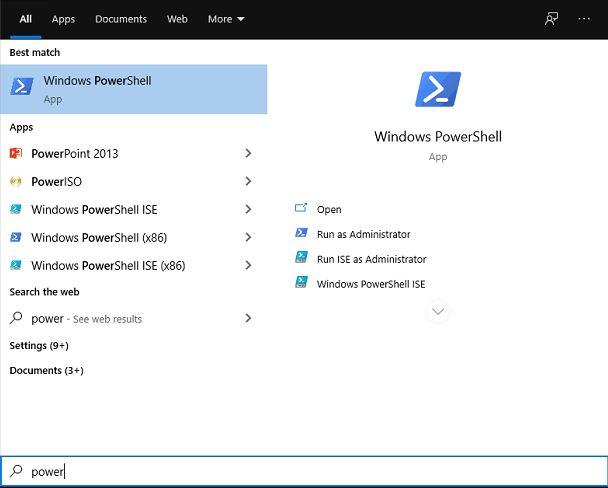
Task: Click the search box magnifier icon
Action: click(16, 471)
